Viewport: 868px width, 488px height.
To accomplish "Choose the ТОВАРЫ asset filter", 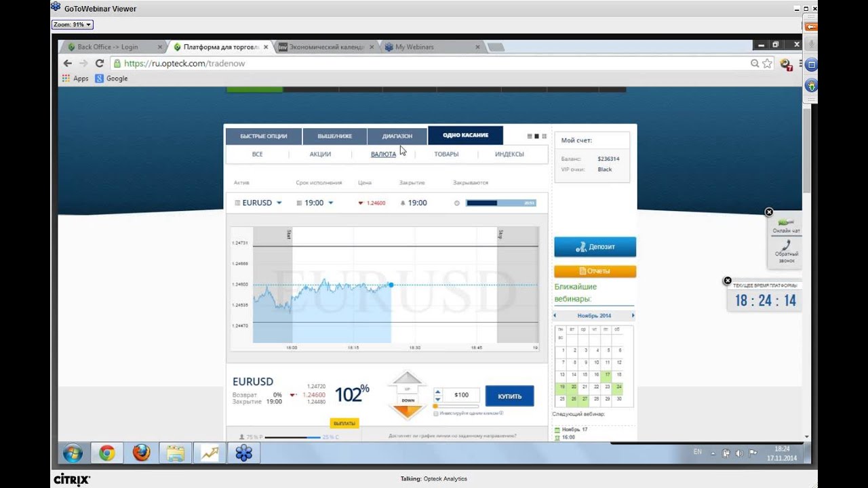I will (x=446, y=155).
